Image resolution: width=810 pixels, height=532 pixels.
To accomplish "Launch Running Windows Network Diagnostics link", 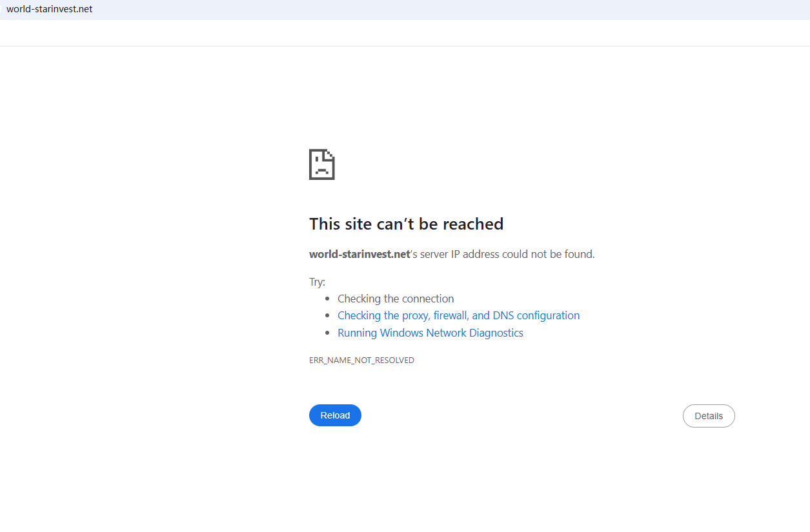I will point(430,333).
